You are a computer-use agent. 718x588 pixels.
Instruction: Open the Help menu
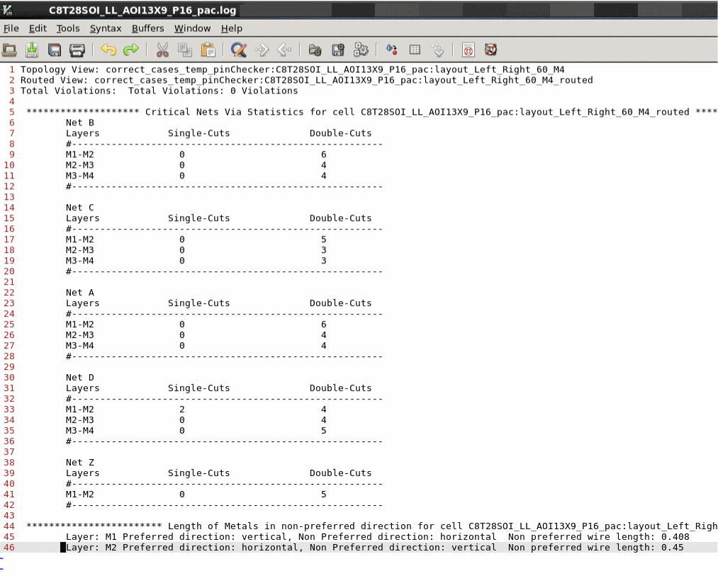point(231,28)
